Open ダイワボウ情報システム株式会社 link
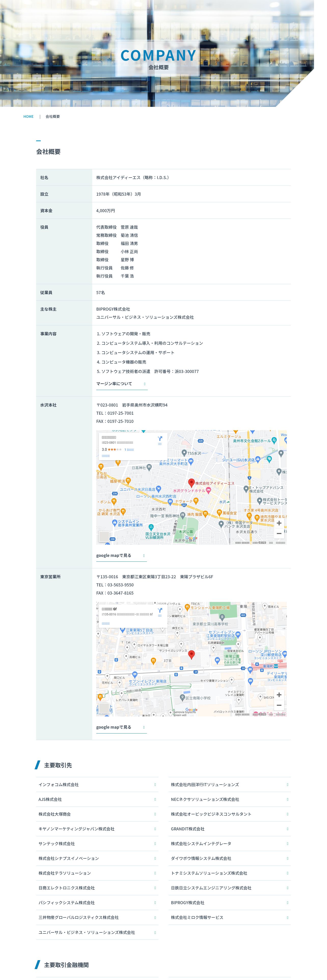 [x=229, y=859]
